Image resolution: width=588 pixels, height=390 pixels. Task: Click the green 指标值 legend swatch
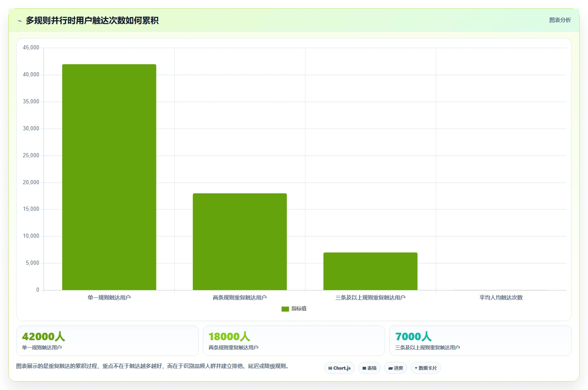tap(285, 309)
